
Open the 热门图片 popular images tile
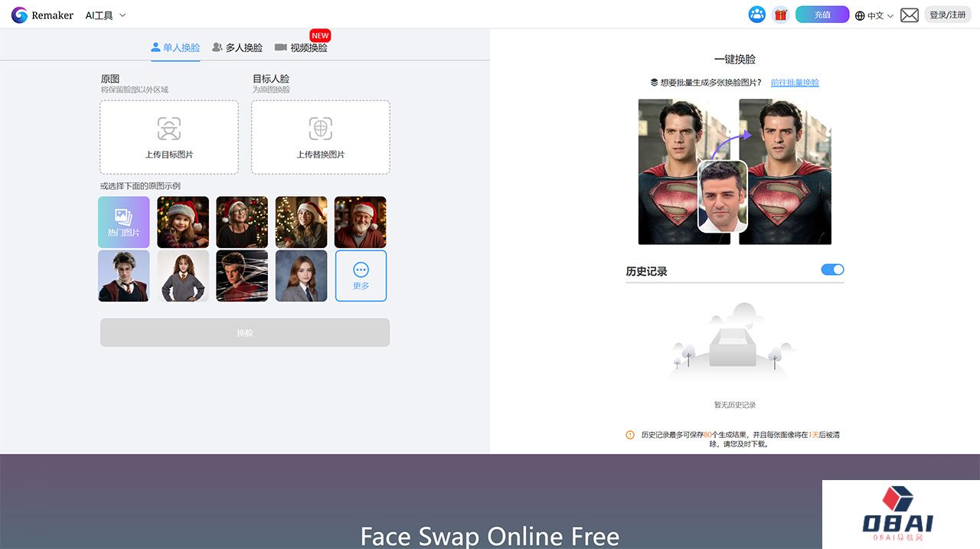[x=123, y=222]
